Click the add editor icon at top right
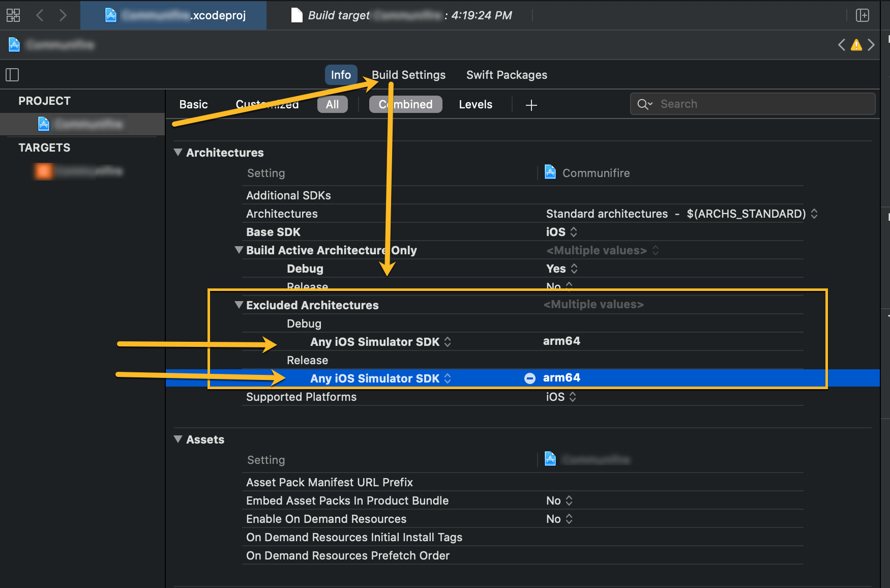The height and width of the screenshot is (588, 890). click(863, 15)
